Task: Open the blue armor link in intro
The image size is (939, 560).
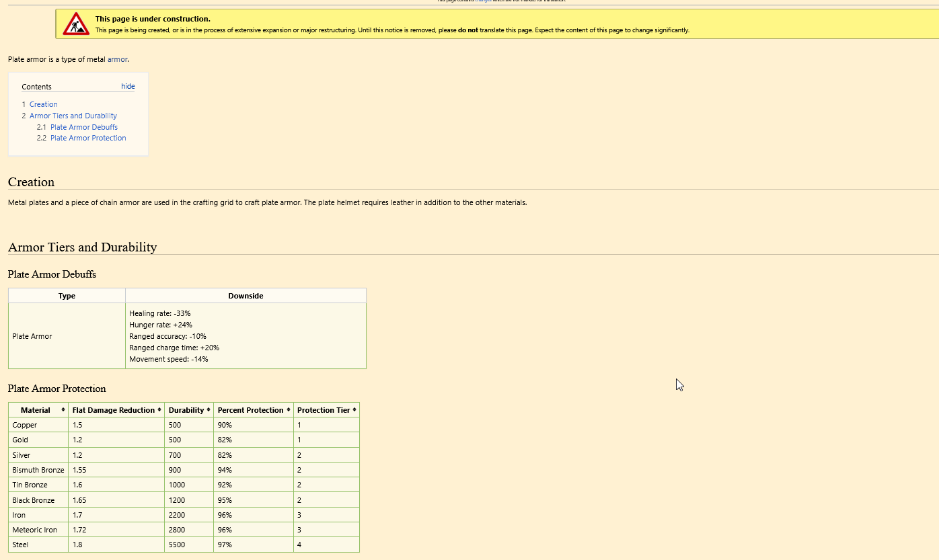Action: [117, 59]
